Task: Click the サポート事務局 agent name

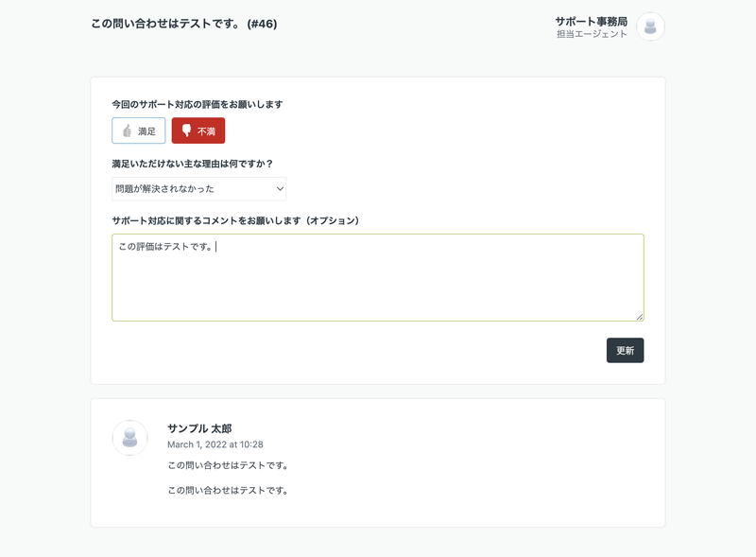Action: tap(592, 22)
